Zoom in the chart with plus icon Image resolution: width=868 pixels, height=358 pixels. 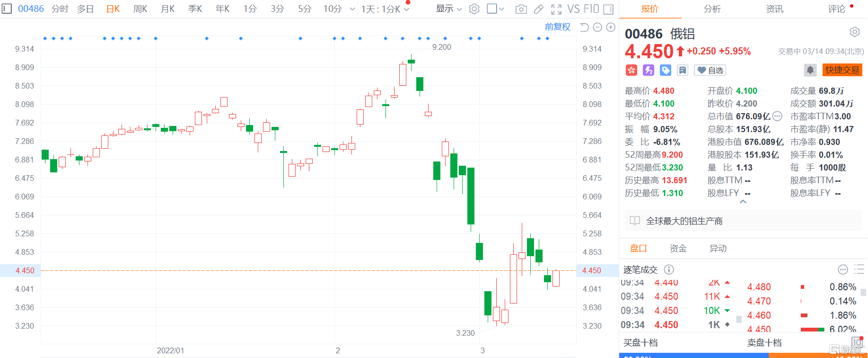point(611,27)
